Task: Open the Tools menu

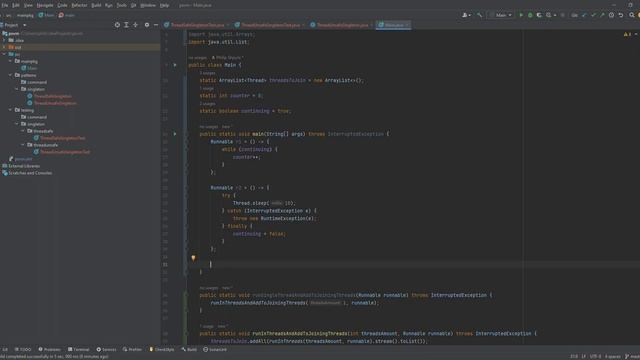Action: point(121,5)
